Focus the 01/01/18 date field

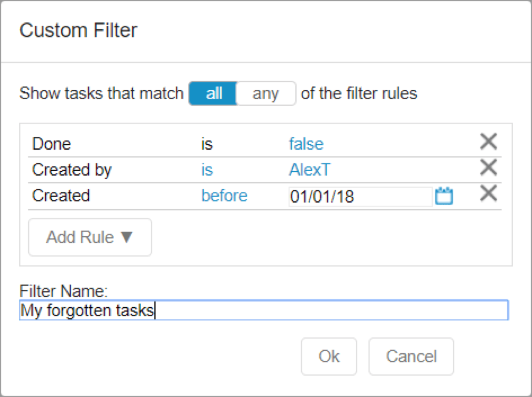361,196
